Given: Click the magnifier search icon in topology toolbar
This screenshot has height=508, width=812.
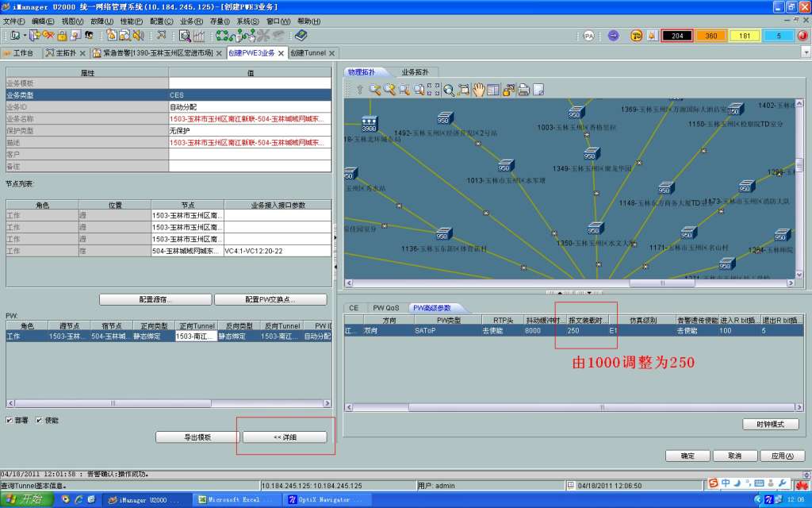Looking at the screenshot, I should coord(449,90).
